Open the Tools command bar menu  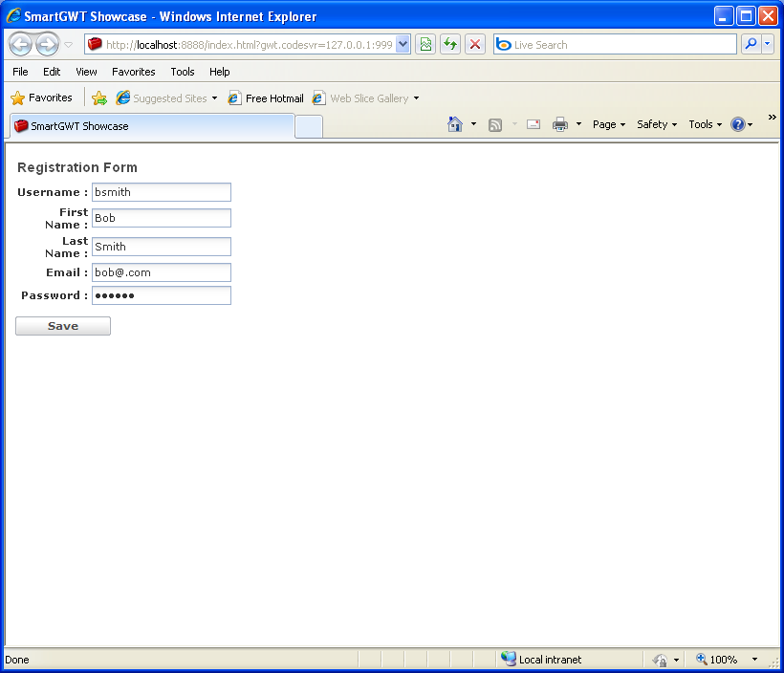coord(705,124)
